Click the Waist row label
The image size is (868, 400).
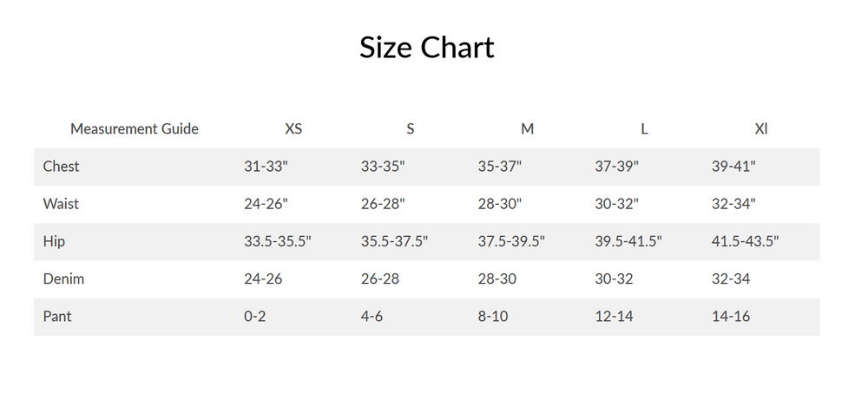pos(61,204)
